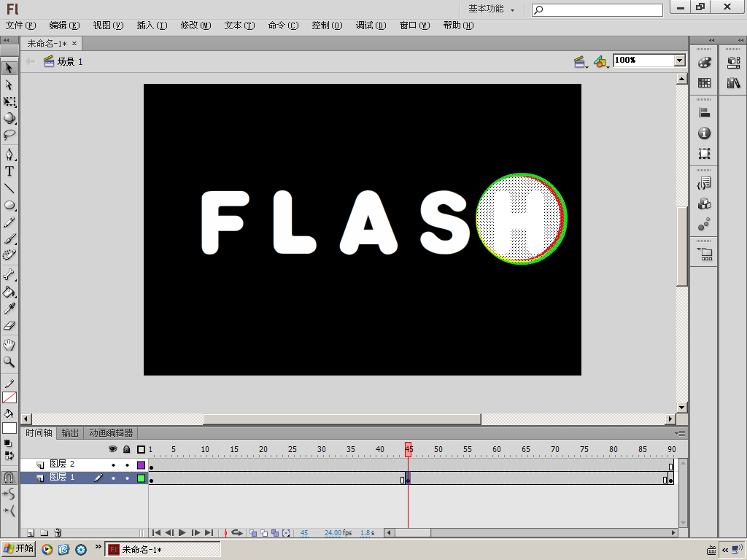Select the 3D Rotation tool
This screenshot has width=747, height=560.
9,118
